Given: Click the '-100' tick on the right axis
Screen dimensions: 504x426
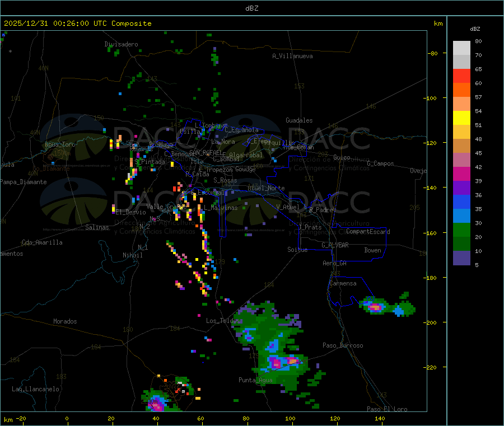Looking at the screenshot, I should tap(431, 98).
